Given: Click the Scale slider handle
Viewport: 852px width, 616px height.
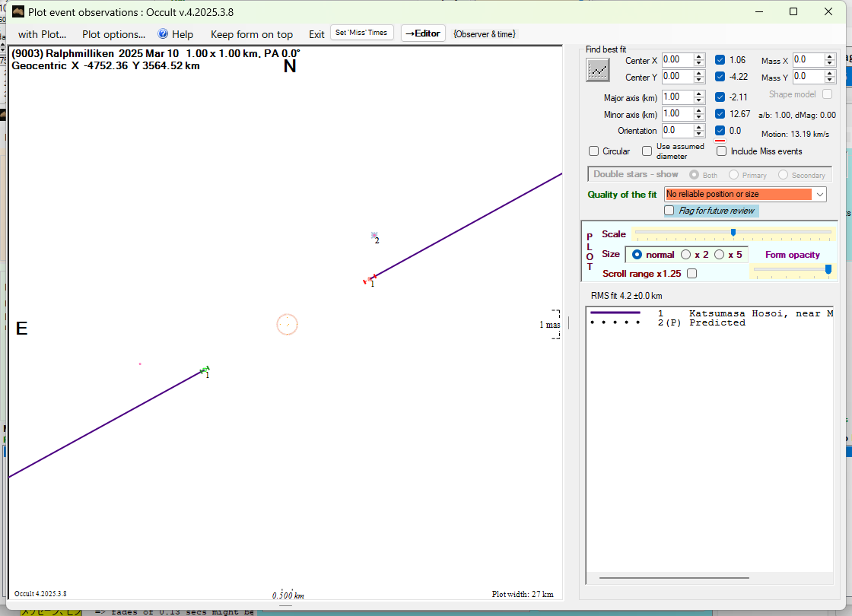Looking at the screenshot, I should (733, 233).
